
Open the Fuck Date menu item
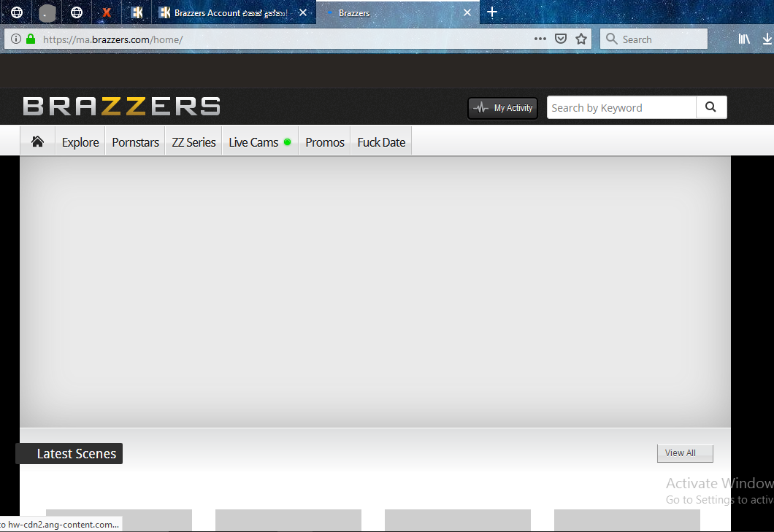(381, 142)
